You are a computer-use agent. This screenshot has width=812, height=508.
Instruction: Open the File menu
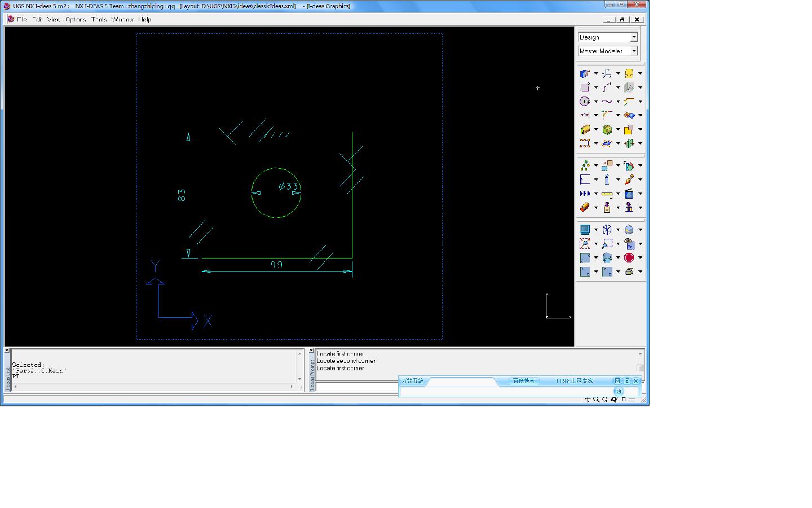[22, 19]
